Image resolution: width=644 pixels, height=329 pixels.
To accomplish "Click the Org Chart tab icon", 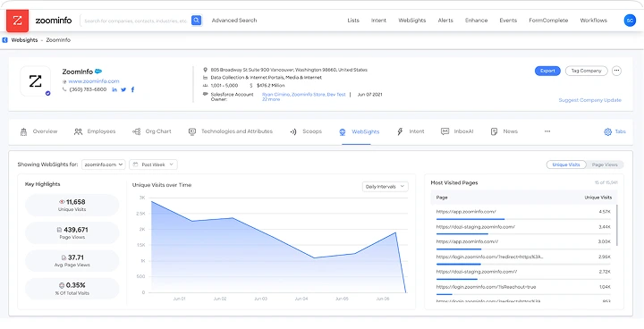I will pos(136,131).
